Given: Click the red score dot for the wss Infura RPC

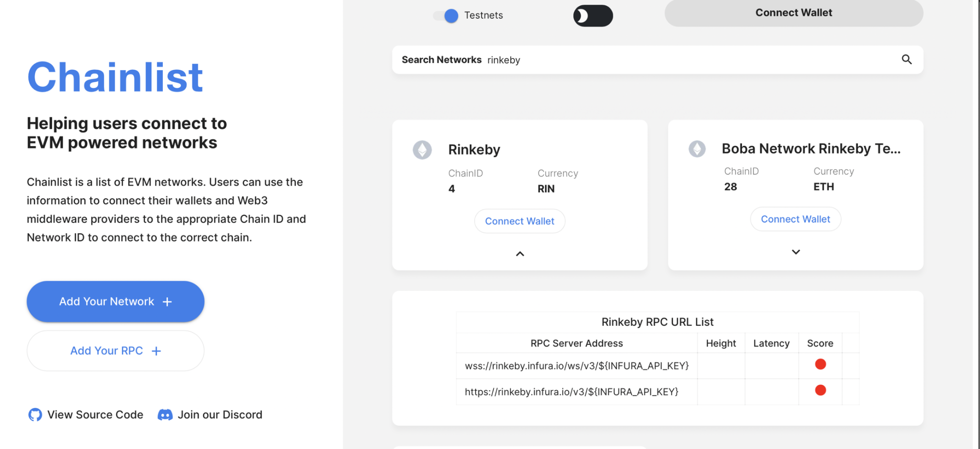Looking at the screenshot, I should click(x=821, y=364).
